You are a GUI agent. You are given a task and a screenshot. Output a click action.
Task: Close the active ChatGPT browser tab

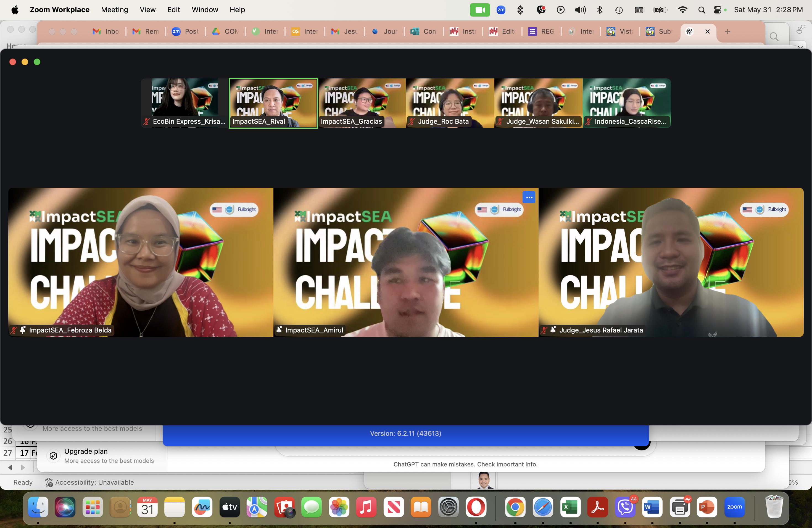(707, 32)
